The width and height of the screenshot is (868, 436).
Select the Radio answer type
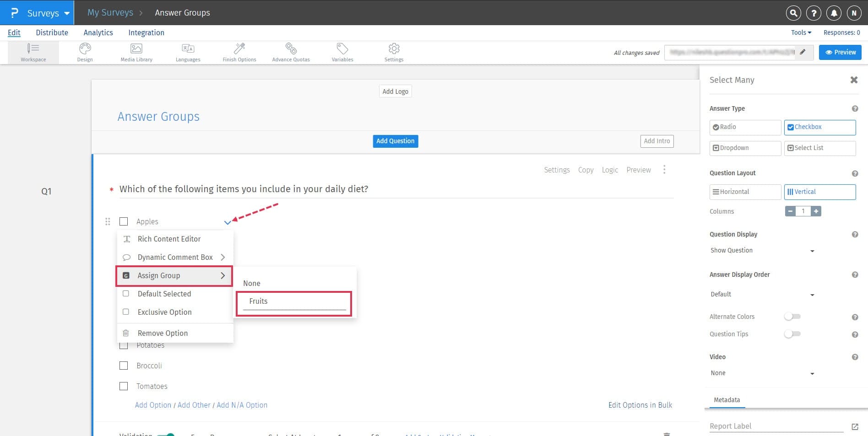coord(745,127)
